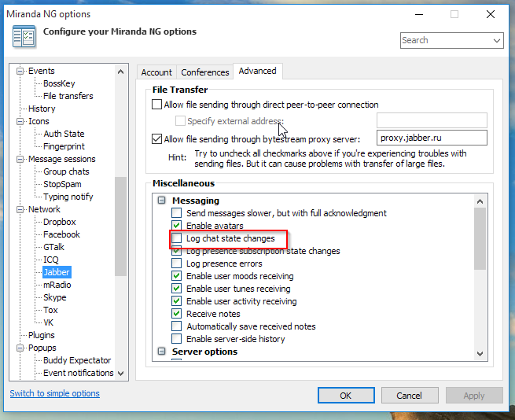Click the proxy.jabber.ru server field

tap(432, 138)
